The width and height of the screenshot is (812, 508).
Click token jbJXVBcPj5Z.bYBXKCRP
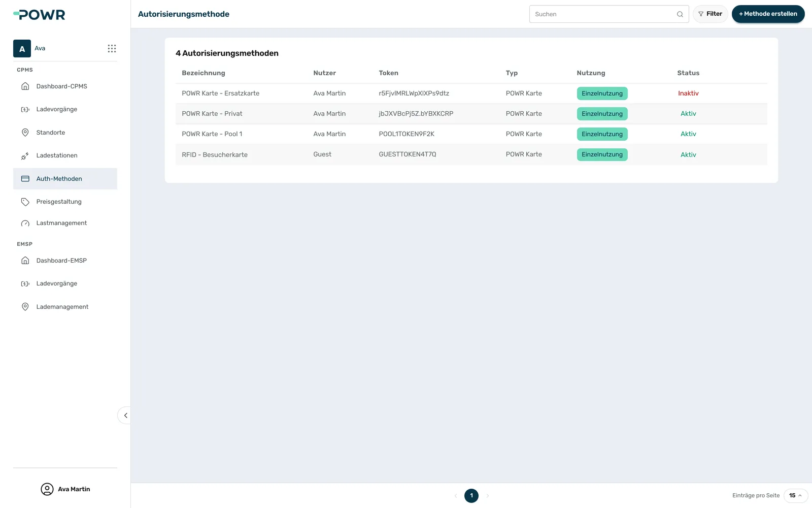point(416,114)
